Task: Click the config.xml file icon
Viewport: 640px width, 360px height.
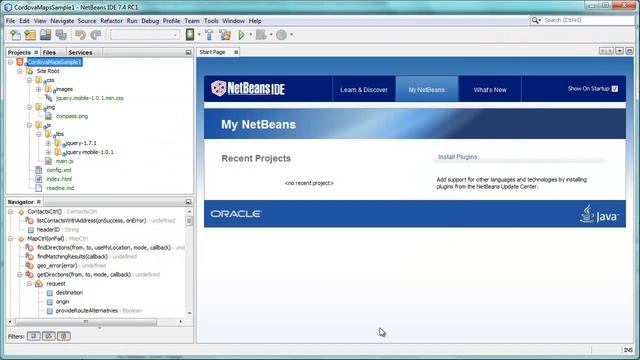Action: (38, 170)
